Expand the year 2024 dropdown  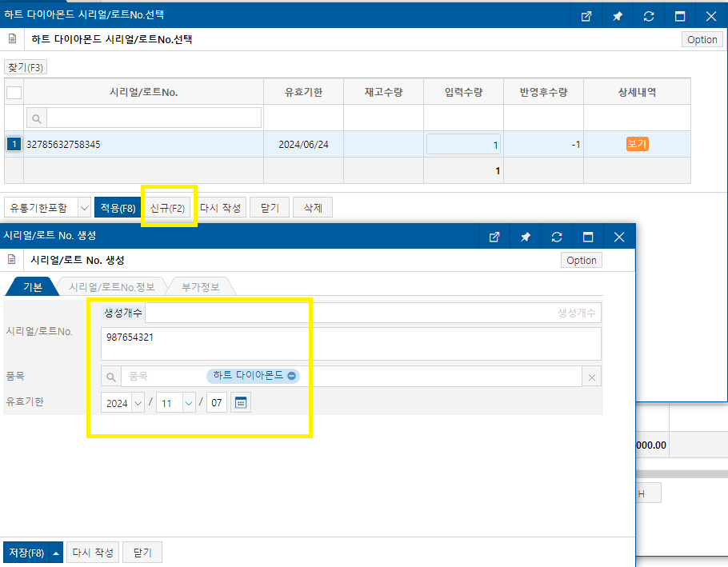click(x=138, y=403)
